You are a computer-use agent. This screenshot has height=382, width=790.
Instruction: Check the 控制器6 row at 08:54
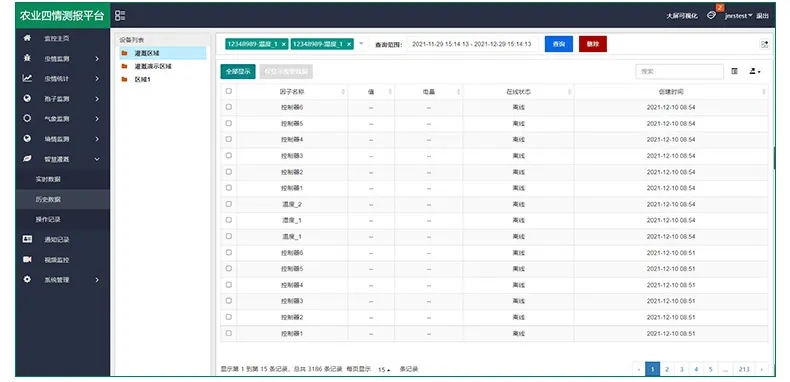point(229,107)
